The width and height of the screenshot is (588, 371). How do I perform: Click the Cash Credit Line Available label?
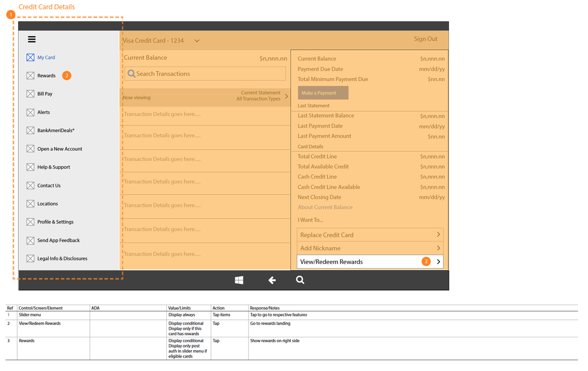pos(329,187)
